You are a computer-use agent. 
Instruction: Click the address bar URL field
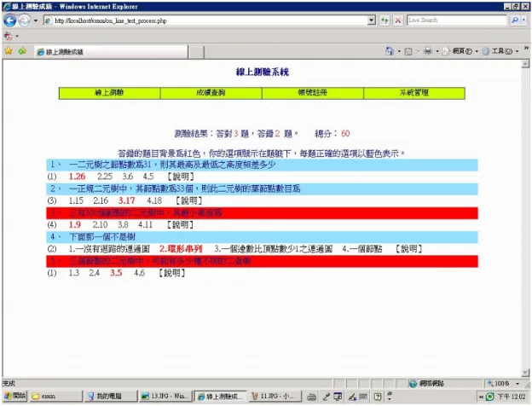(205, 20)
